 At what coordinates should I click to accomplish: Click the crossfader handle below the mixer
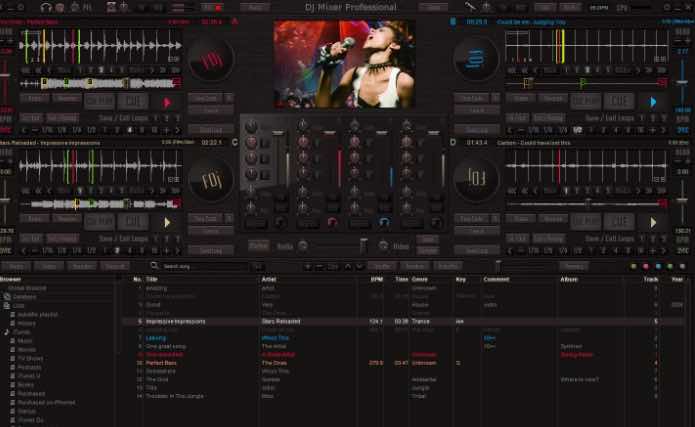pos(363,245)
